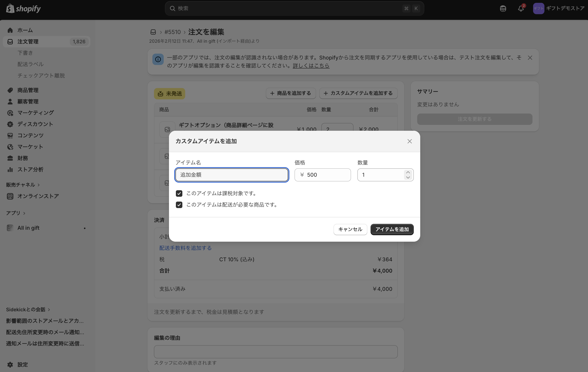Screen dimensions: 588x372
Task: Expand Sidekickとの会話 section
Action: pyautogui.click(x=49, y=309)
